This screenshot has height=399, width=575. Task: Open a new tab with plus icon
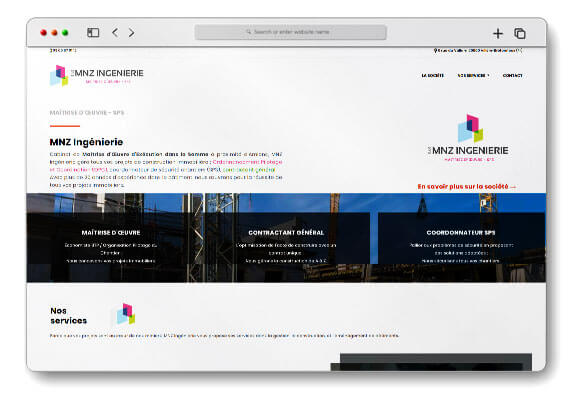click(498, 34)
